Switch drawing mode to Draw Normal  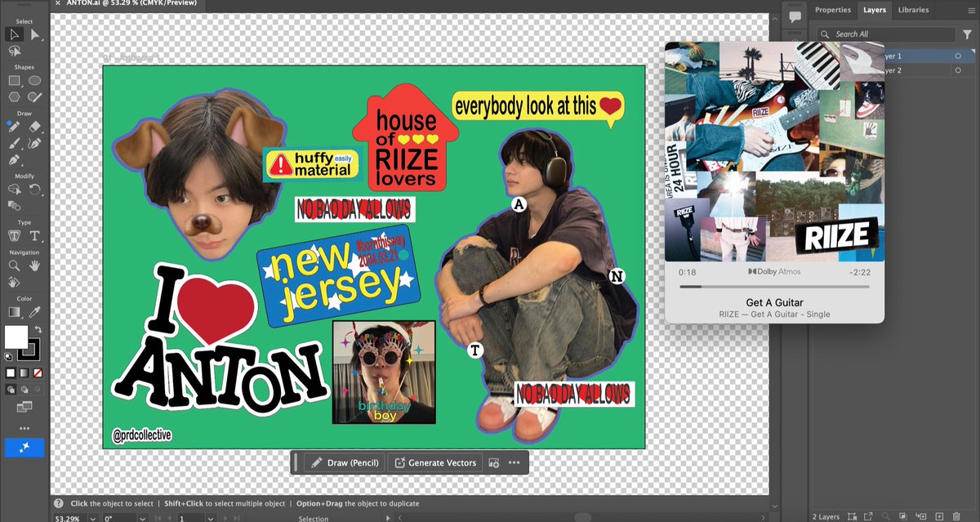[11, 389]
